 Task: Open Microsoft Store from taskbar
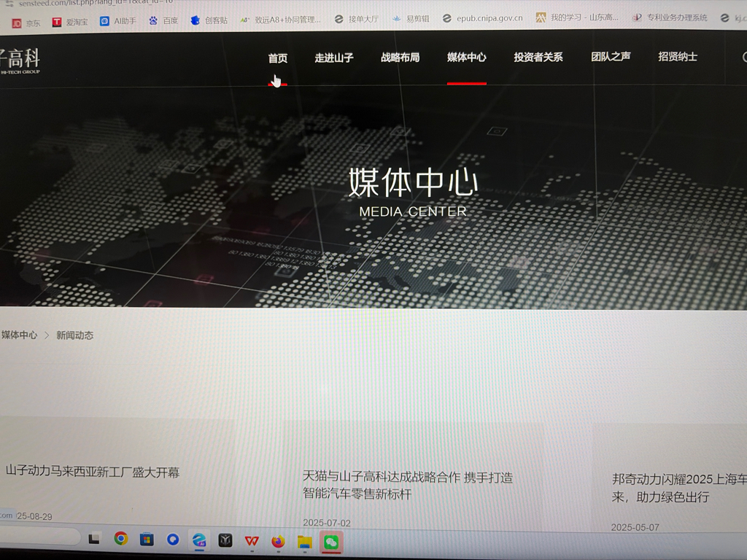click(147, 539)
